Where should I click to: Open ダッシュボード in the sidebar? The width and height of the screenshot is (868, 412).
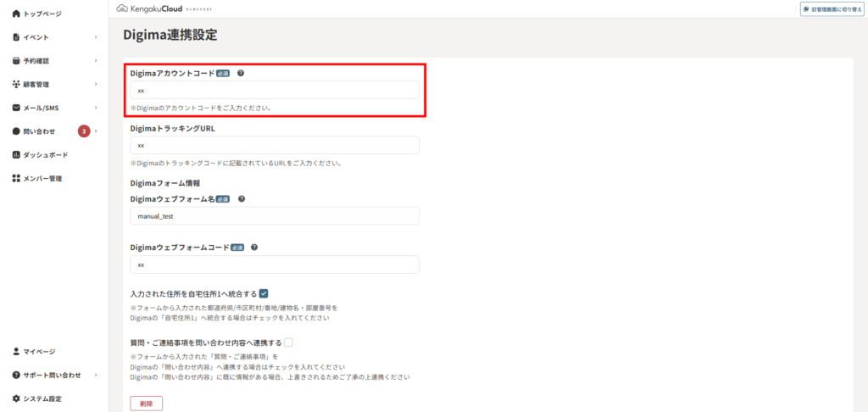(46, 155)
